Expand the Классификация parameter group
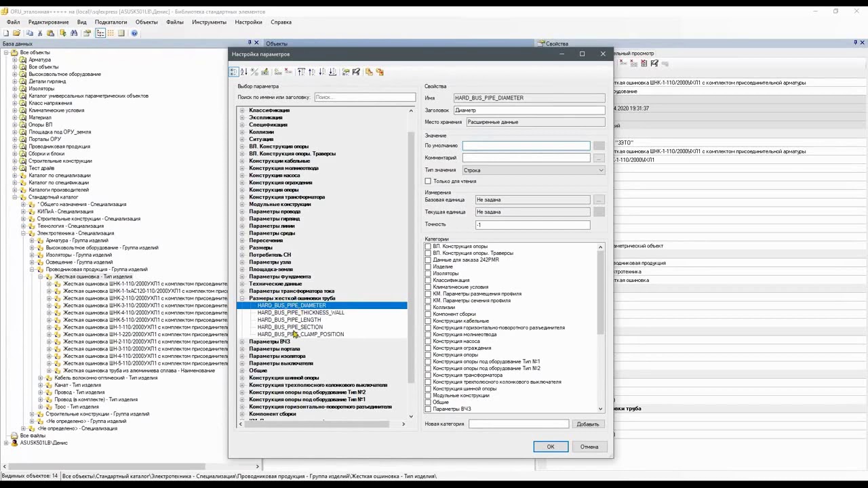Viewport: 868px width, 488px height. coord(242,110)
